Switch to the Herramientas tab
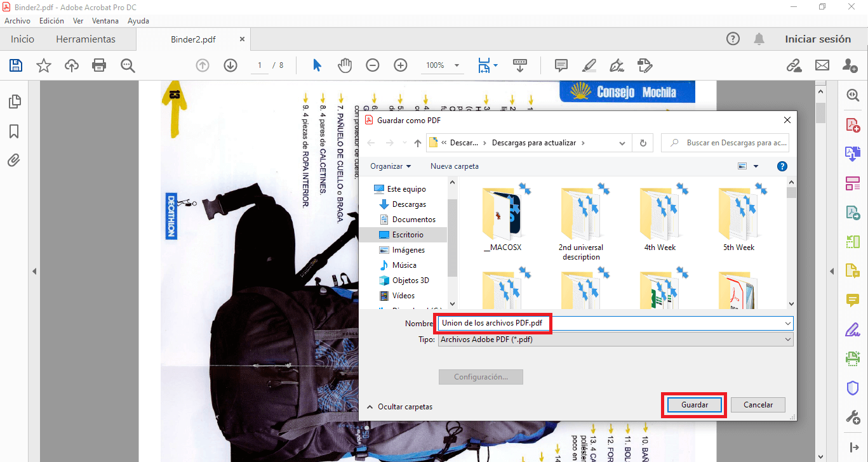868x462 pixels. click(x=86, y=39)
